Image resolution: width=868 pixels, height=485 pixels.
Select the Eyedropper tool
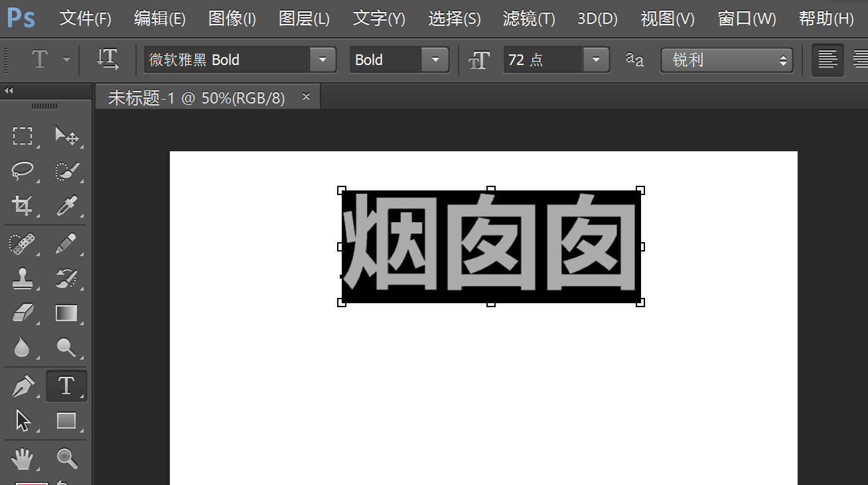(x=66, y=205)
